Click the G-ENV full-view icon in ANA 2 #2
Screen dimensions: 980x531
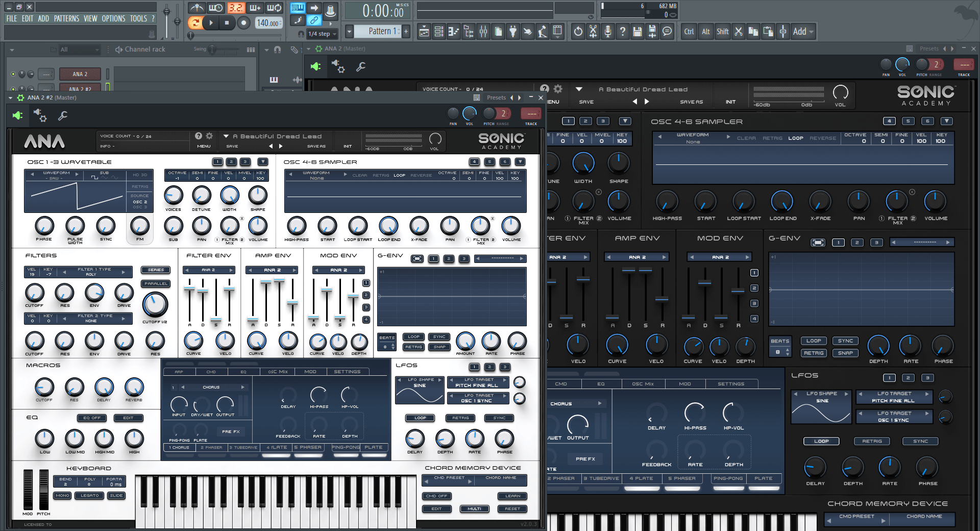coord(418,259)
